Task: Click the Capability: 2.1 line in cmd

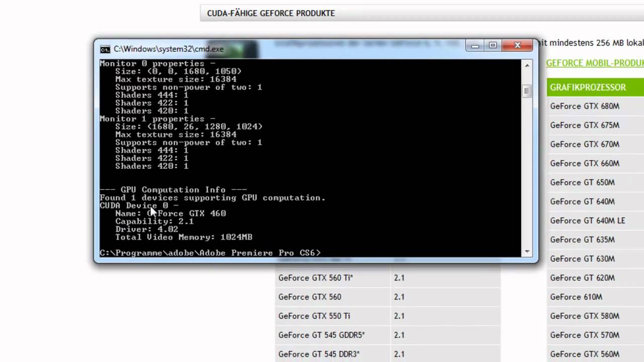Action: [x=154, y=221]
